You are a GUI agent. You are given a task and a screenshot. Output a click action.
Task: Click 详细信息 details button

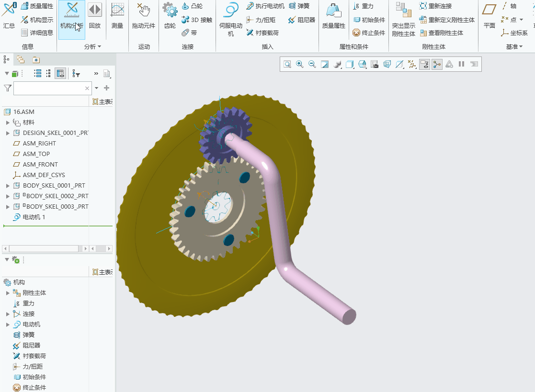(x=37, y=33)
